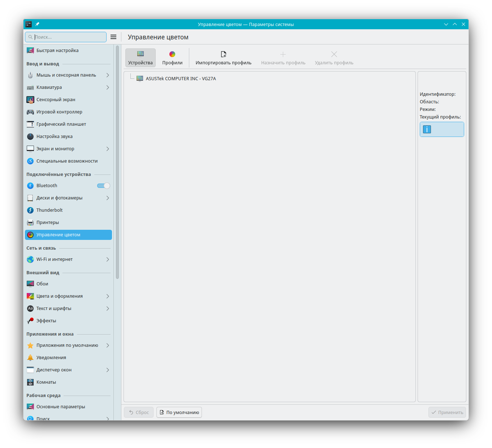Open Специальные возможности accessibility icon
492x448 pixels.
[x=30, y=161]
